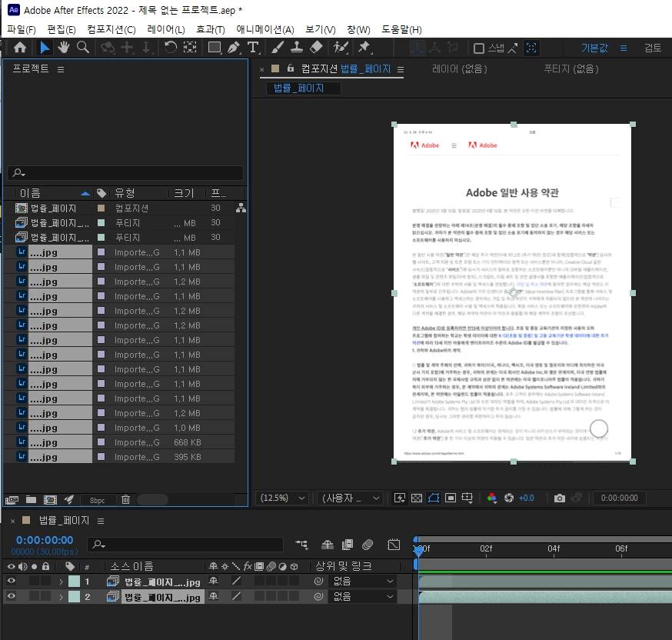Toggle mask and shape path visibility
Screen dimensions: 672x640
434,498
